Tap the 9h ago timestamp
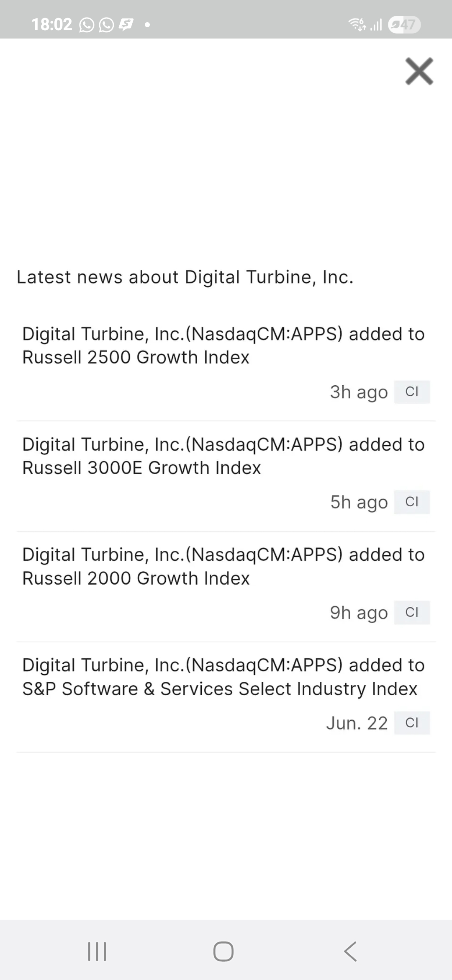The image size is (452, 980). coord(359,613)
